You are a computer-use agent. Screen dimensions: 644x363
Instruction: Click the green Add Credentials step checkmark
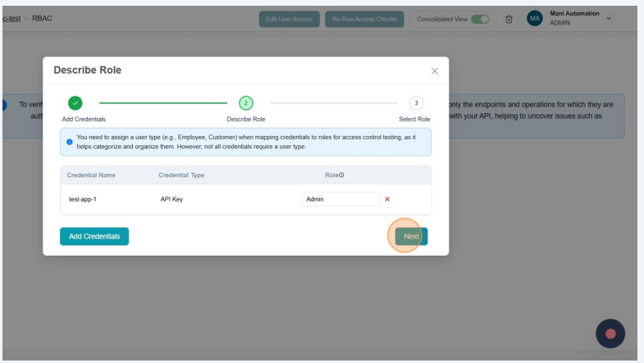[x=75, y=102]
